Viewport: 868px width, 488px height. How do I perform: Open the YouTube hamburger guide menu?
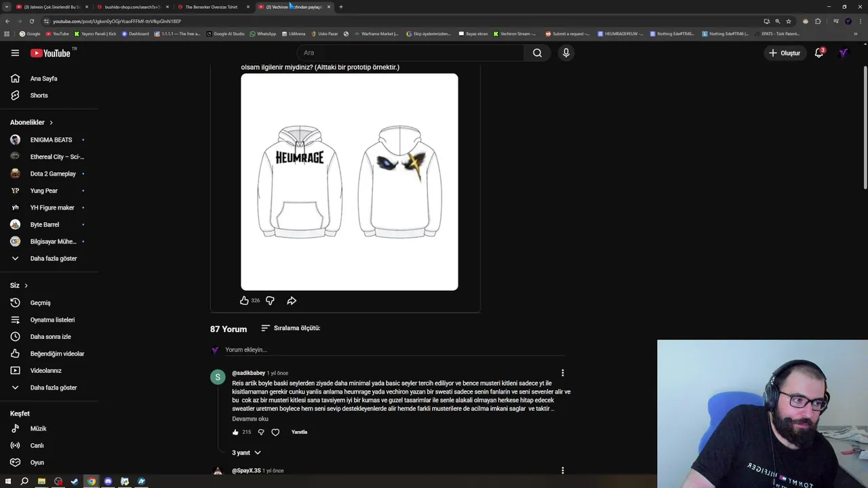pos(15,53)
